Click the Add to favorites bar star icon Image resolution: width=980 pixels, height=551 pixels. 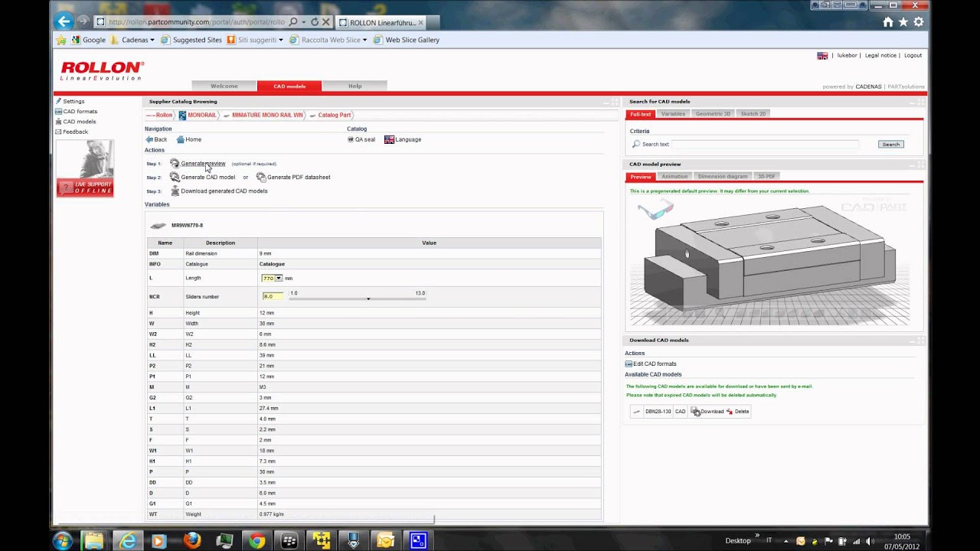(61, 40)
